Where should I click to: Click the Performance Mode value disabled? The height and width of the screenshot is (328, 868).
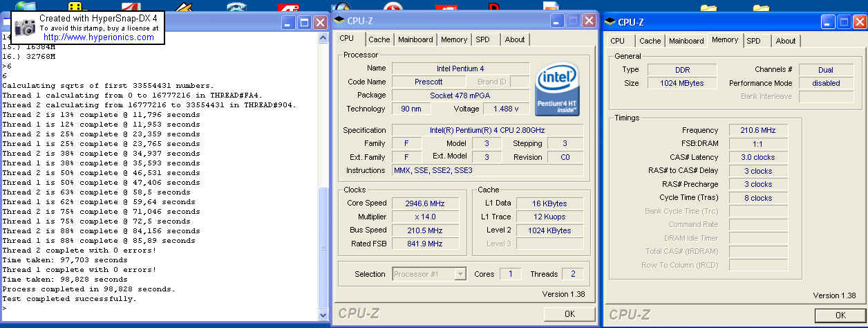coord(826,83)
